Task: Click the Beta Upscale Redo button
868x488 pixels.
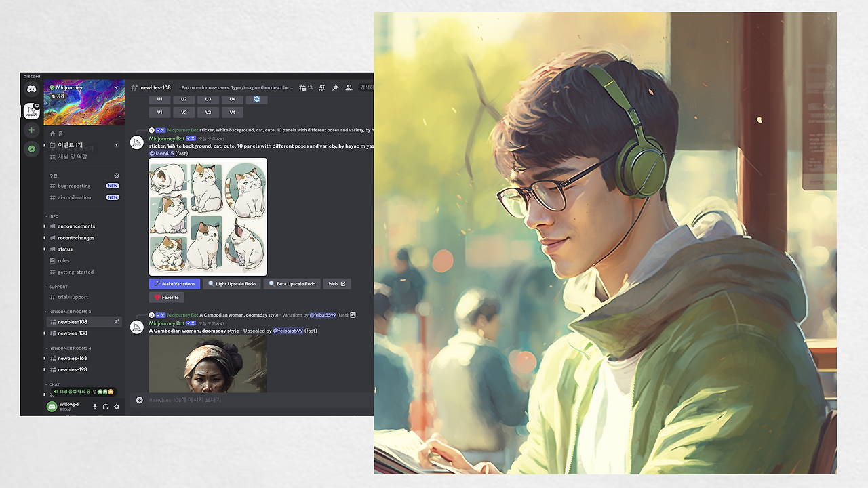Action: (x=292, y=284)
